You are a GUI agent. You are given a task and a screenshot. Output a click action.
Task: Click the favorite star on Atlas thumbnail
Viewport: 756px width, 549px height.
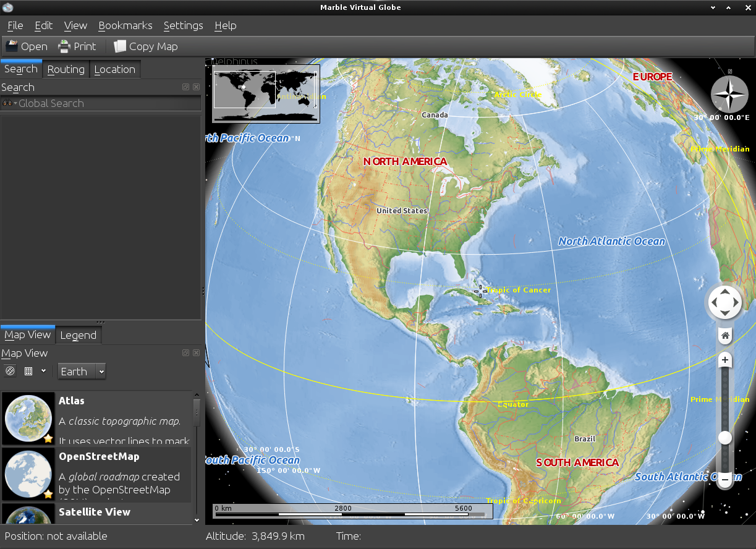[48, 438]
